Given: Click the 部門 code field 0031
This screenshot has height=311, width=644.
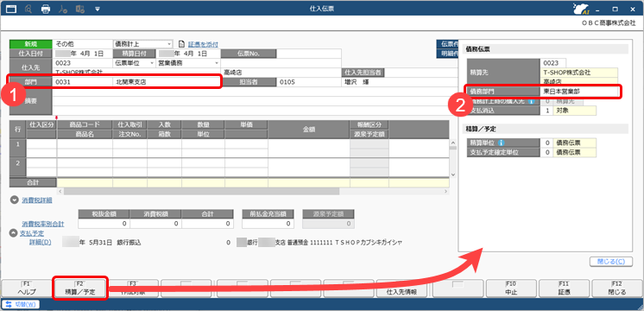Looking at the screenshot, I should pyautogui.click(x=83, y=82).
